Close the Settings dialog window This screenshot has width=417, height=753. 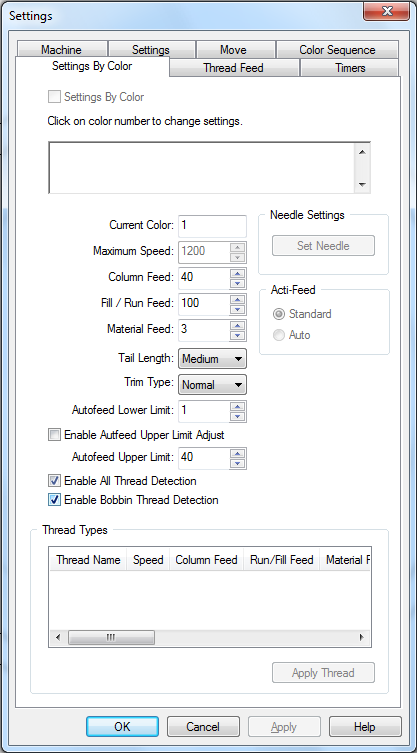386,11
